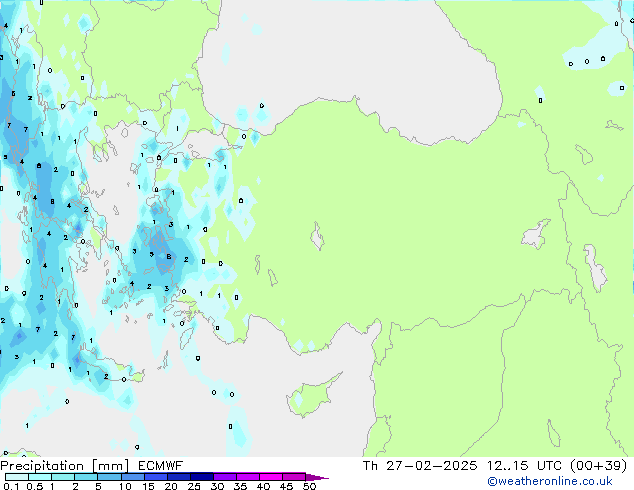Click the '12..15 UTC' time text
This screenshot has height=490, width=634.
click(x=524, y=466)
